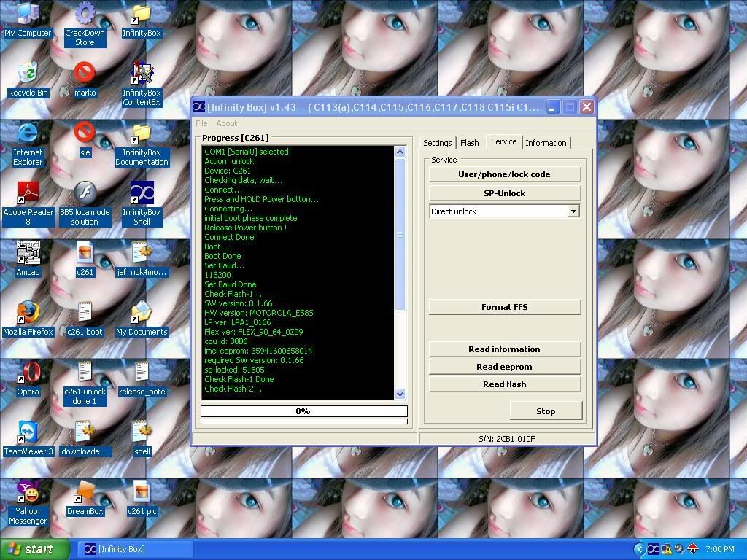Select the release_note file icon
This screenshot has width=747, height=560.
[x=142, y=378]
